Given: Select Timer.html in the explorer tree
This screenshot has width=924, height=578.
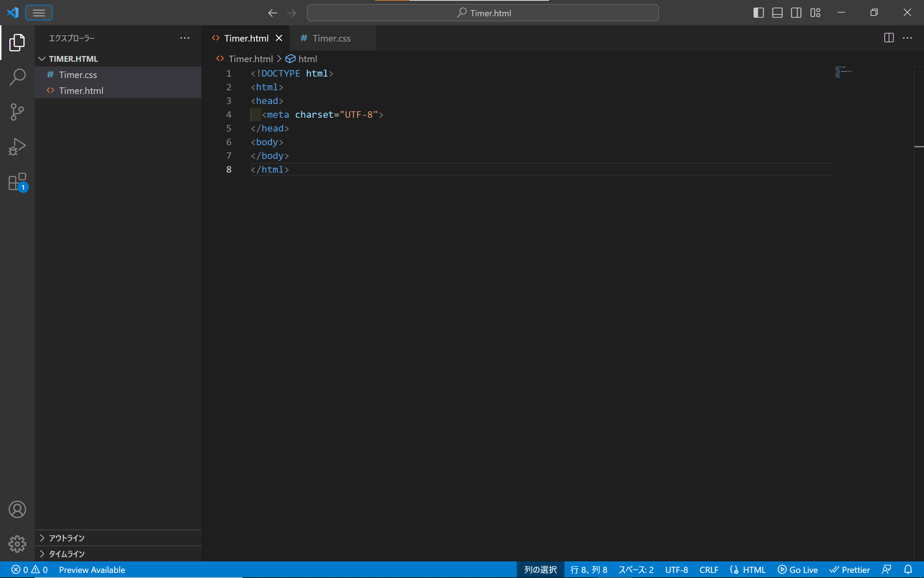Looking at the screenshot, I should (x=118, y=91).
